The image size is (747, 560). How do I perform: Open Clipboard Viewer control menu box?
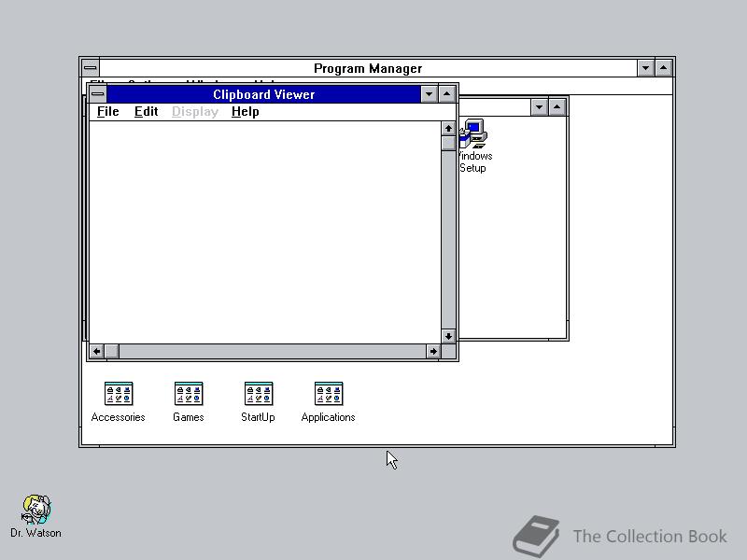click(x=98, y=94)
